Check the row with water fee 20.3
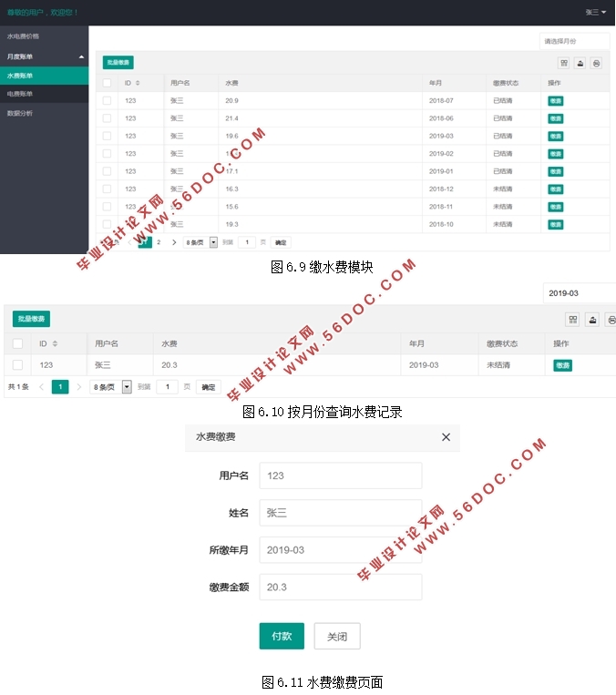This screenshot has width=616, height=695. pos(17,365)
